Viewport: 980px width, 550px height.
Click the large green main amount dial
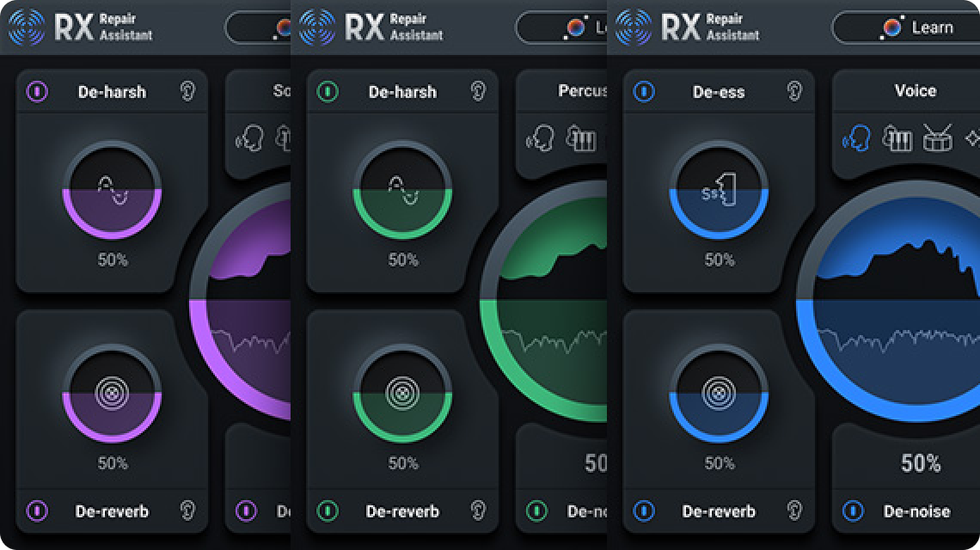click(x=543, y=302)
